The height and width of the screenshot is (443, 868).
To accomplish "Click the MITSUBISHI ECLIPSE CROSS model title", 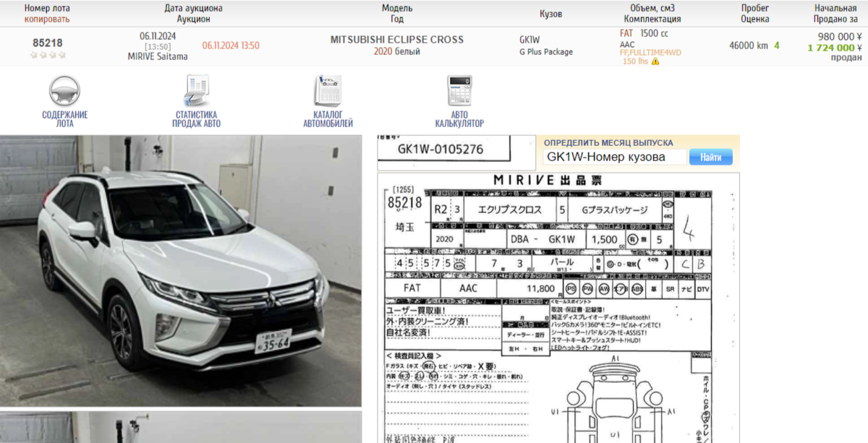I will click(397, 40).
